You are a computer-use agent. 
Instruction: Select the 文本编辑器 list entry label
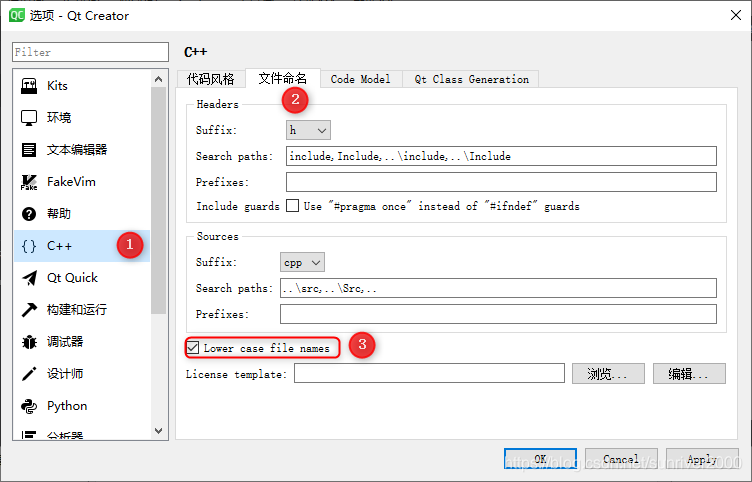pyautogui.click(x=77, y=150)
